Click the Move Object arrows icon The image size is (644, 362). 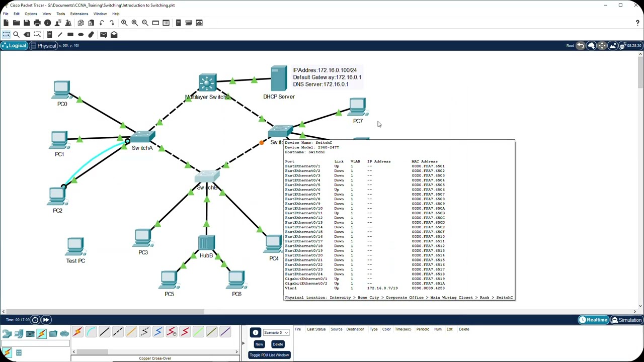(602, 46)
